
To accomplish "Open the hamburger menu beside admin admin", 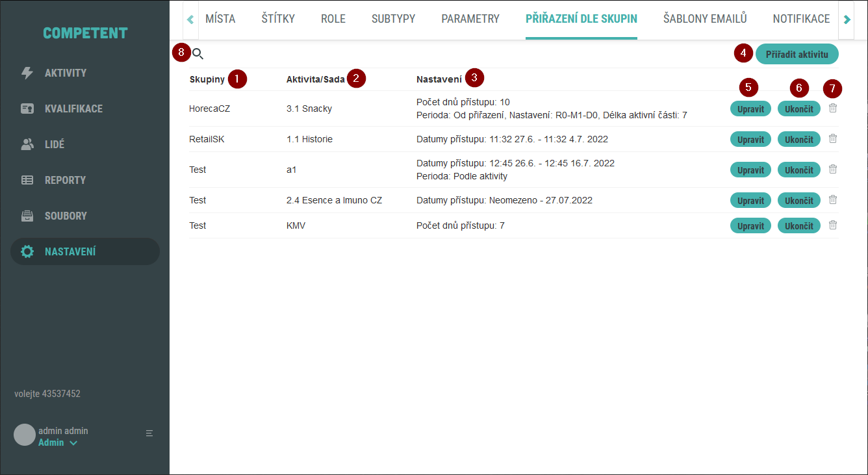I will click(149, 433).
